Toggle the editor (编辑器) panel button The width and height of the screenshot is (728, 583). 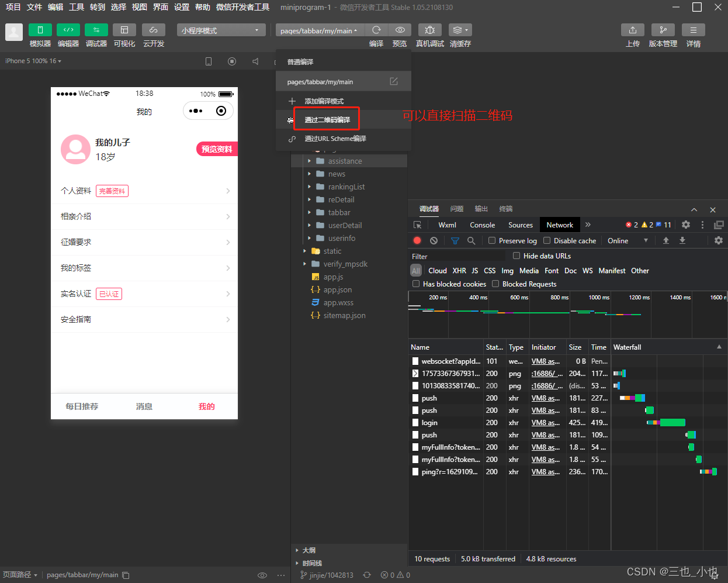tap(68, 30)
